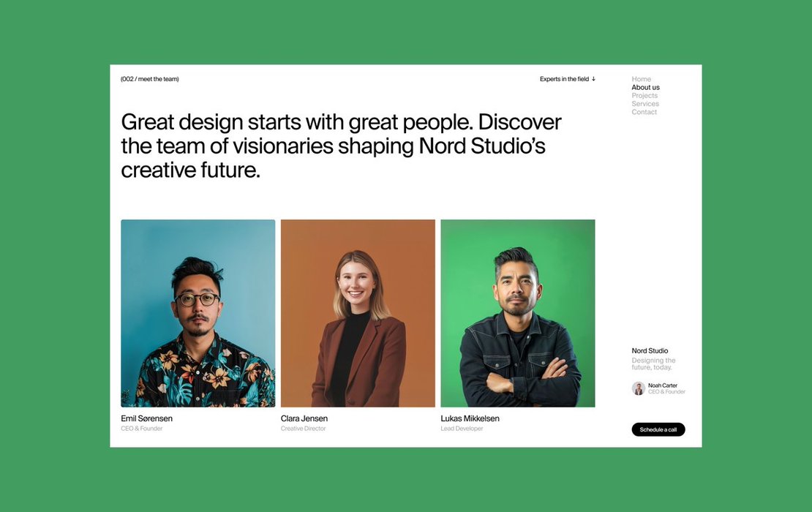Click the Clara Jensen name label
Screen dimensions: 812x512
304,418
